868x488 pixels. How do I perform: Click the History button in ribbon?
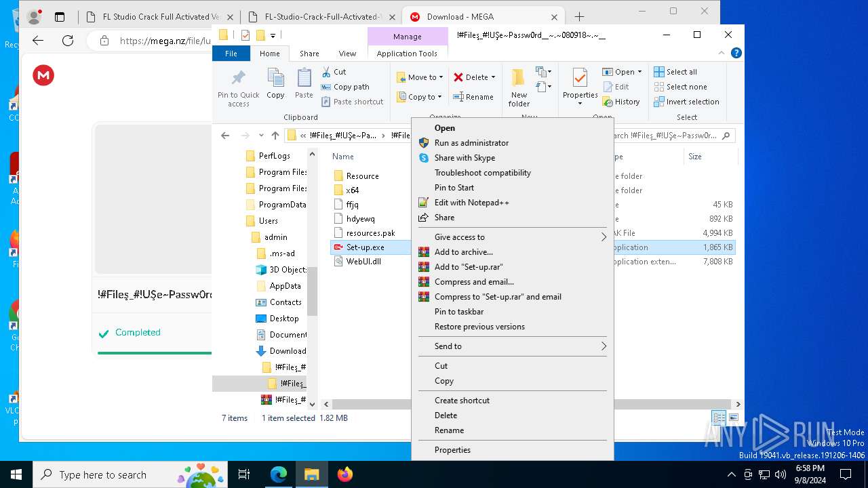click(x=620, y=102)
